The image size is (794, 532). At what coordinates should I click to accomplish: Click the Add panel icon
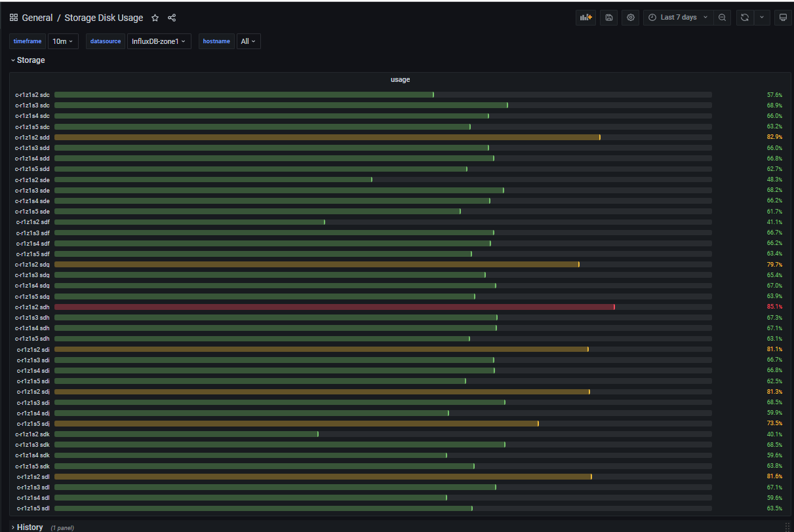click(586, 18)
